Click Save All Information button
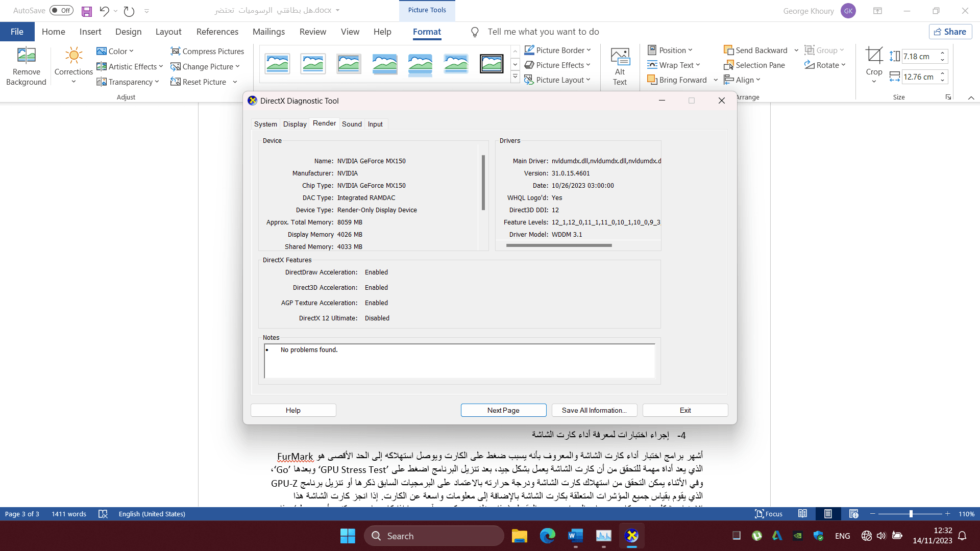This screenshot has width=980, height=551. click(x=594, y=410)
